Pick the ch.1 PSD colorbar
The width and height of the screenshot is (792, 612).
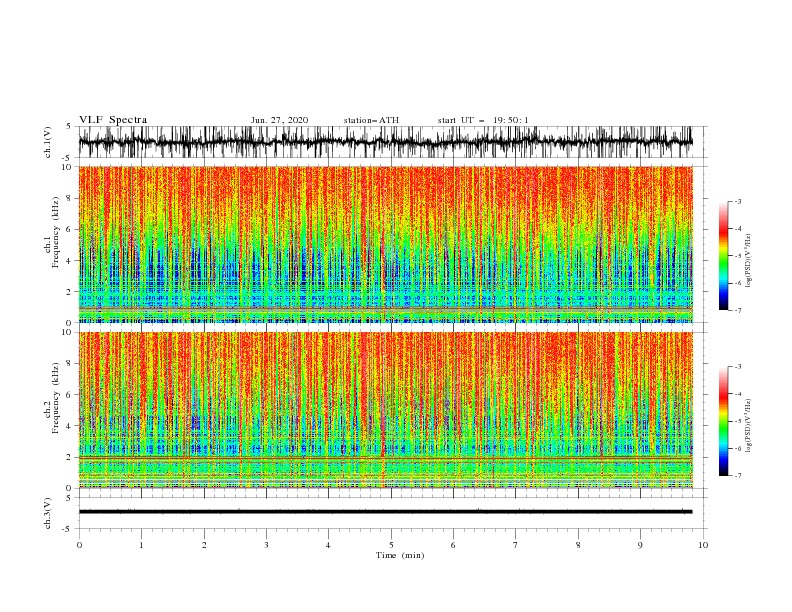click(x=723, y=255)
